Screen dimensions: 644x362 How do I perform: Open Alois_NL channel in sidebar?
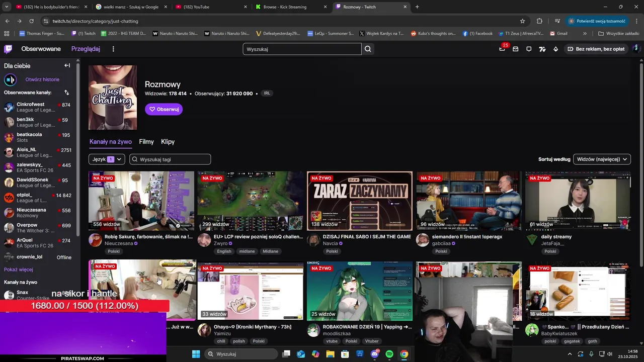tap(38, 152)
